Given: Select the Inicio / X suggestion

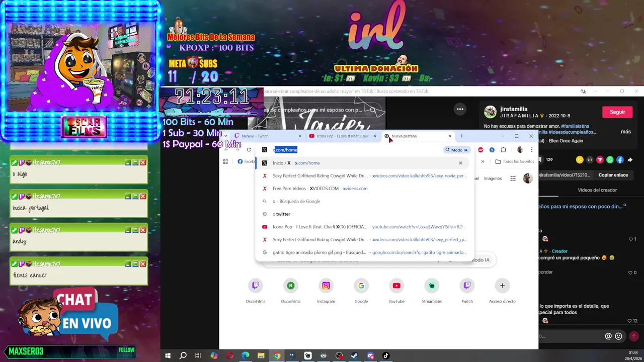Looking at the screenshot, I should (362, 163).
